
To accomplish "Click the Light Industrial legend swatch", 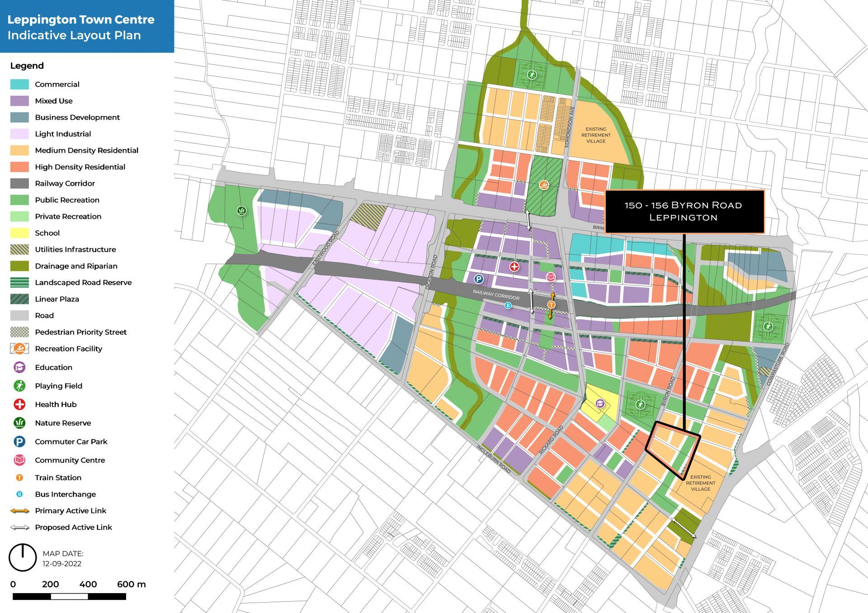I will (19, 134).
